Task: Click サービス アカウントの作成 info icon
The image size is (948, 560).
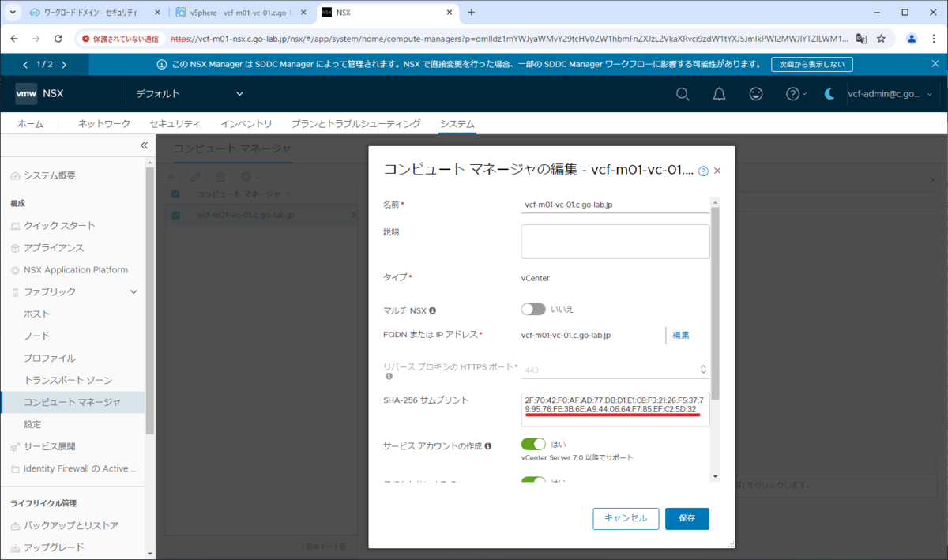Action: pos(490,446)
